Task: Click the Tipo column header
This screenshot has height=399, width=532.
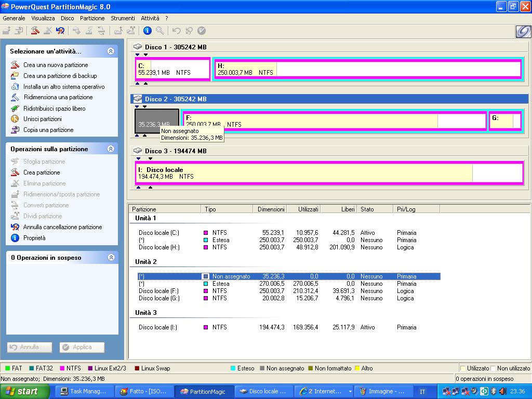Action: (x=227, y=209)
